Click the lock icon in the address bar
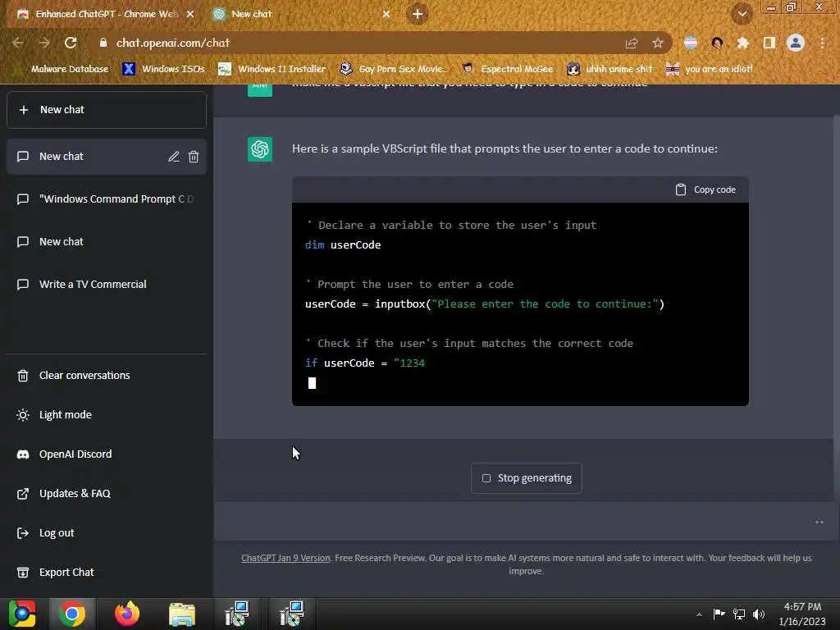840x630 pixels. click(103, 43)
